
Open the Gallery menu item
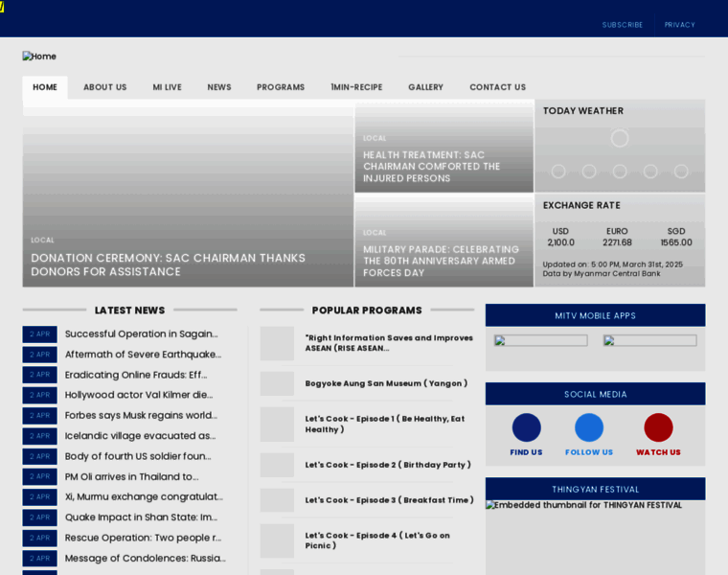425,87
